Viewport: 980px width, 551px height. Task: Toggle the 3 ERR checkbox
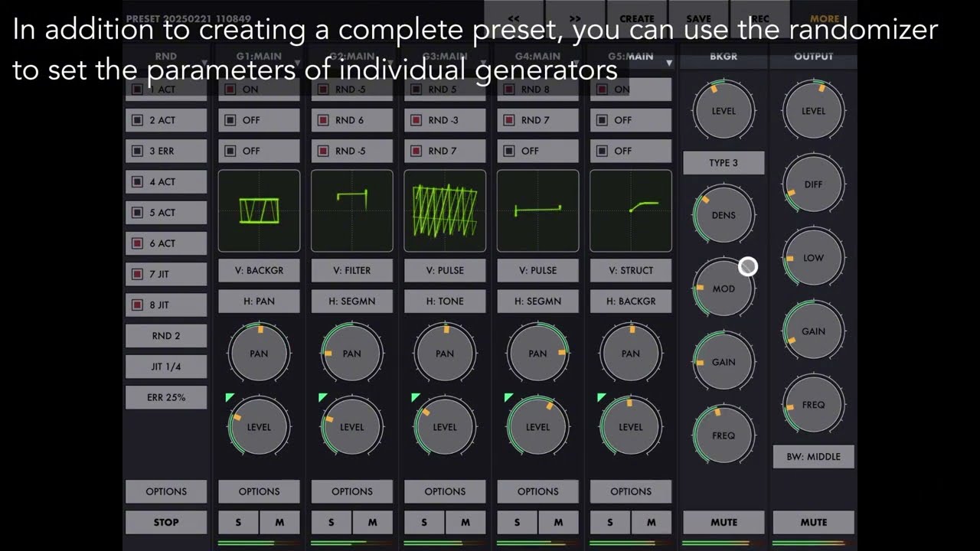(x=138, y=151)
